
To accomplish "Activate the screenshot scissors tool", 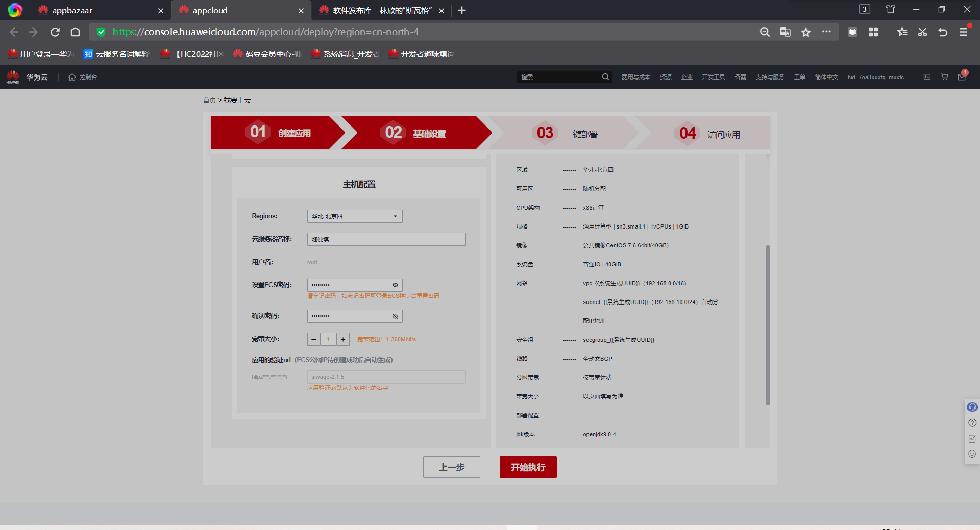I will pyautogui.click(x=922, y=32).
